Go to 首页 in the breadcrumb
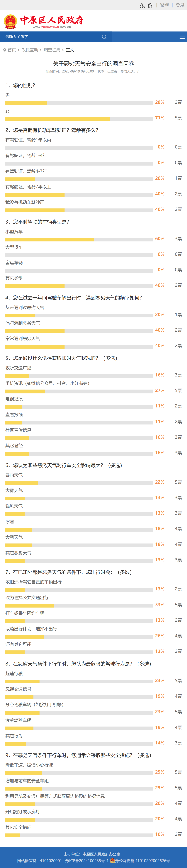187x868 pixels. click(x=12, y=50)
